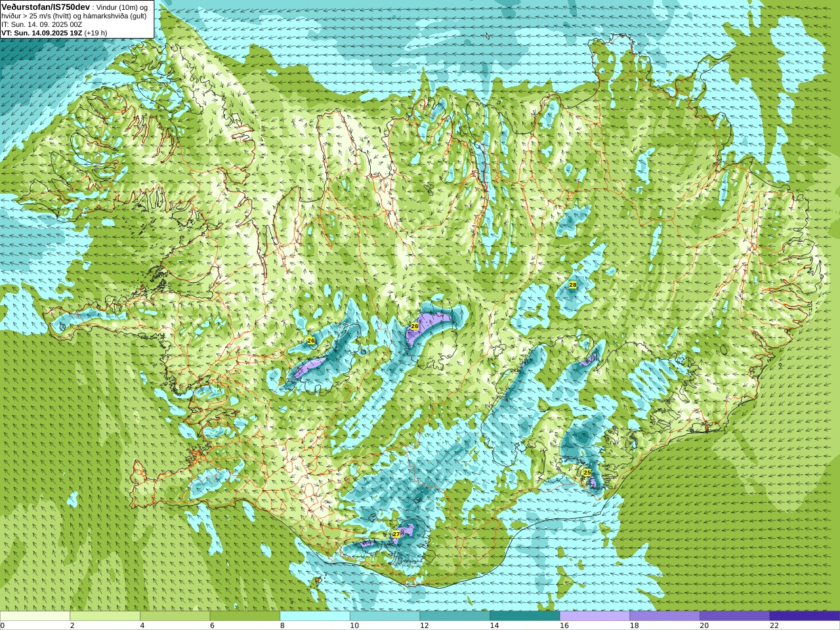
Task: Click the legend scale value 14
Action: pyautogui.click(x=495, y=625)
